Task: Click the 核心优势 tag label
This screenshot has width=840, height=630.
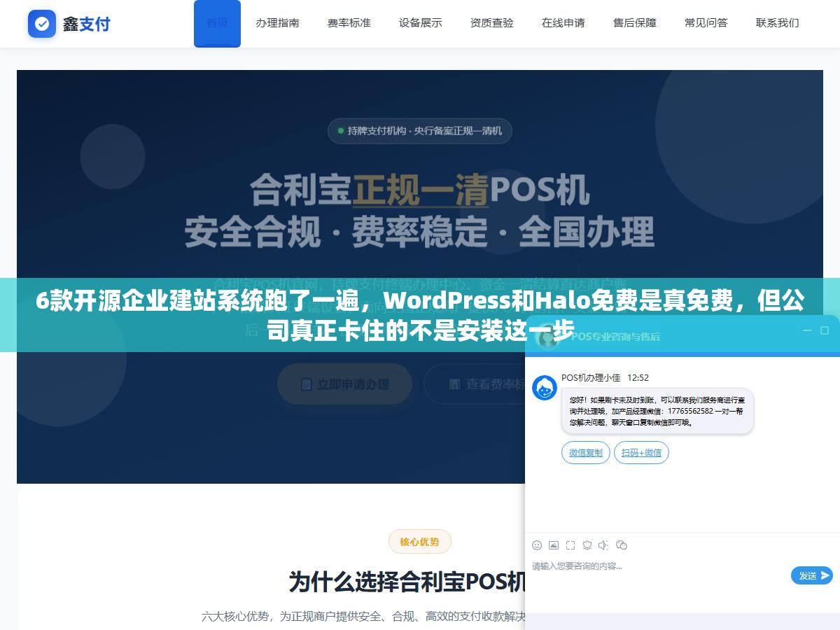Action: tap(419, 542)
